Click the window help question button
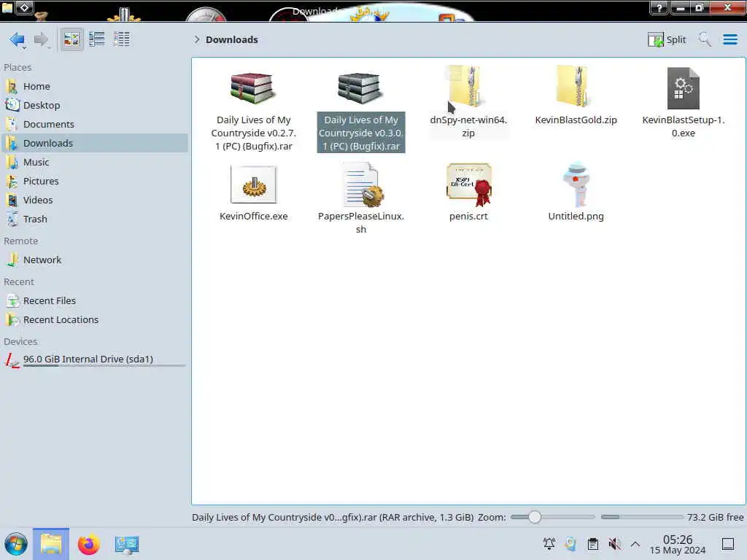Image resolution: width=747 pixels, height=560 pixels. point(659,7)
